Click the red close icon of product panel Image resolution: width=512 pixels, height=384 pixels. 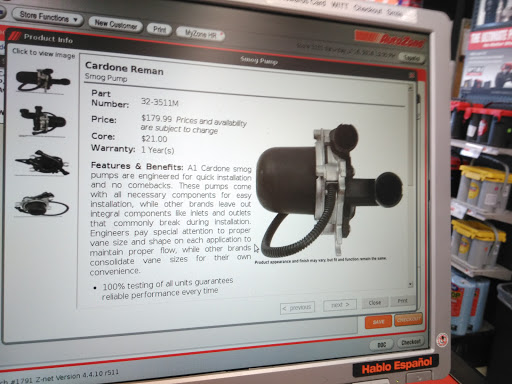coord(412,76)
